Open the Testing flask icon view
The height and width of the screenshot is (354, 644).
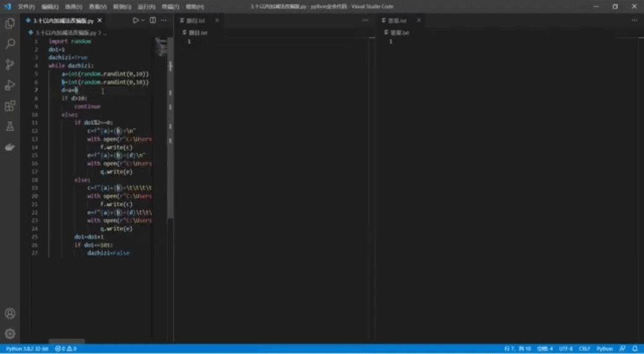[x=10, y=126]
